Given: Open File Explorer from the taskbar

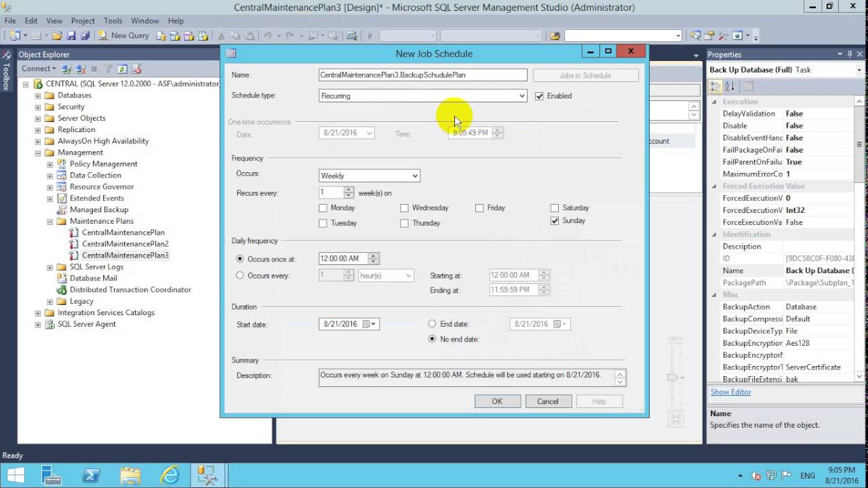Looking at the screenshot, I should [130, 474].
